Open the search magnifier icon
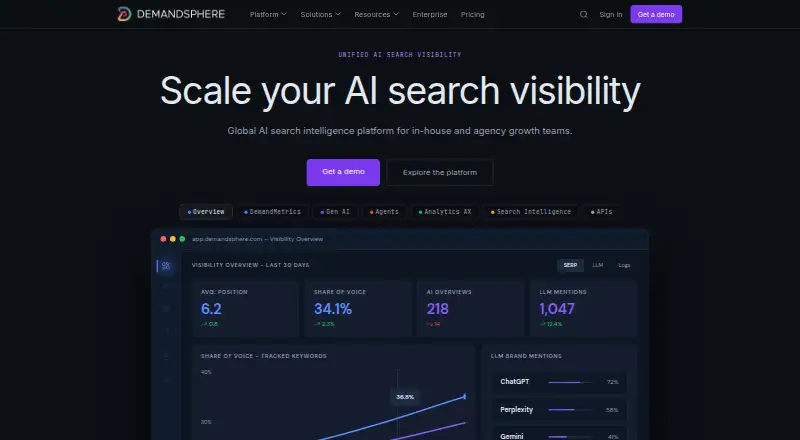This screenshot has width=800, height=440. [x=584, y=15]
